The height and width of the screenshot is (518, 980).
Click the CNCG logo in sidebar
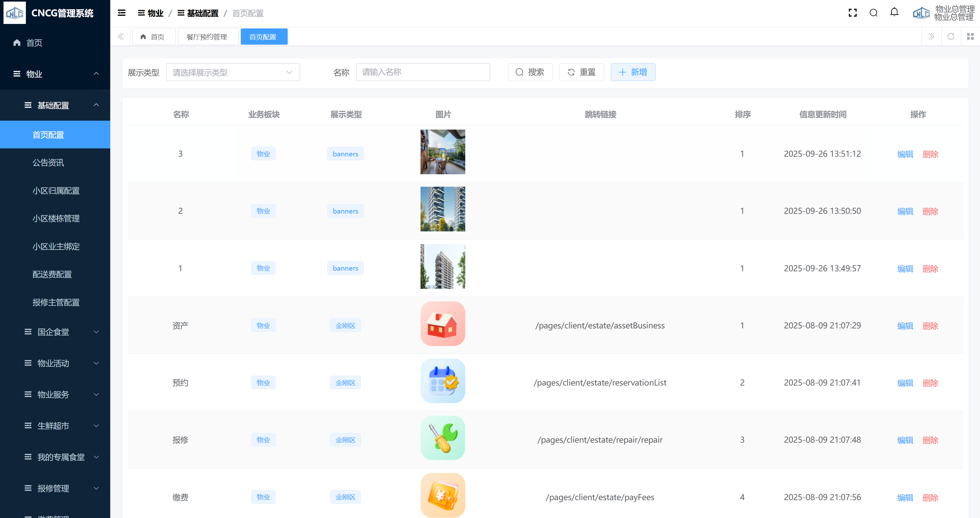pyautogui.click(x=14, y=13)
